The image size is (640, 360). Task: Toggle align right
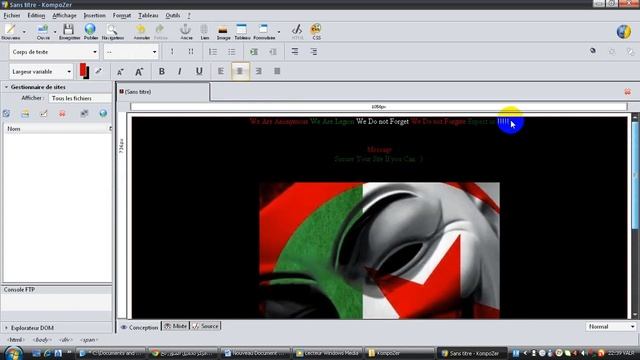(x=258, y=71)
